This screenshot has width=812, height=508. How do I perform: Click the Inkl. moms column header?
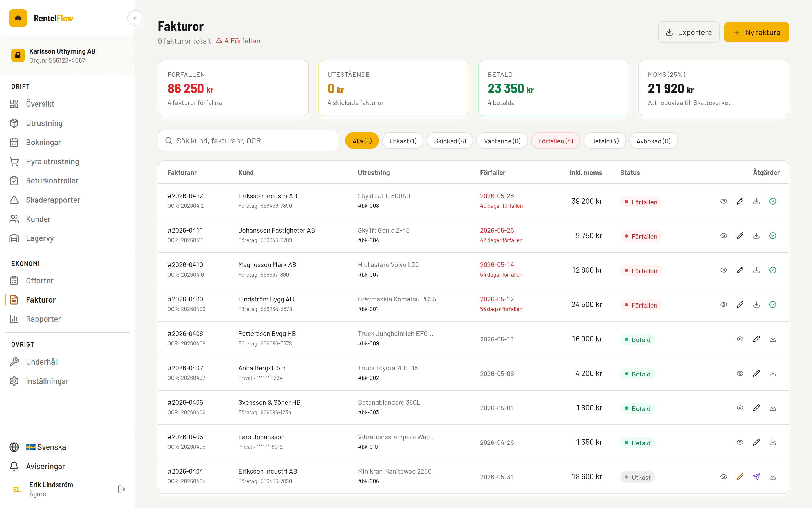pyautogui.click(x=586, y=173)
